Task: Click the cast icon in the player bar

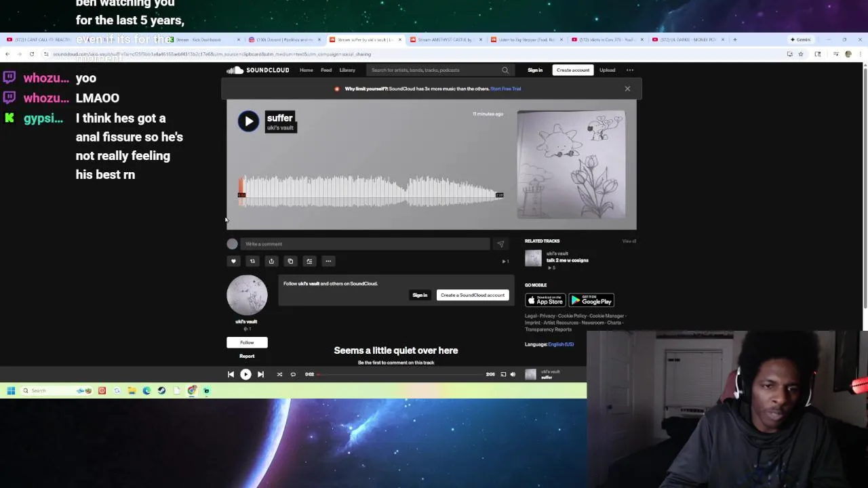Action: pyautogui.click(x=503, y=374)
